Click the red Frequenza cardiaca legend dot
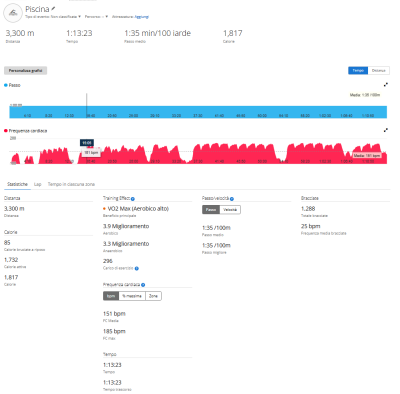The image size is (400, 394). pyautogui.click(x=6, y=131)
